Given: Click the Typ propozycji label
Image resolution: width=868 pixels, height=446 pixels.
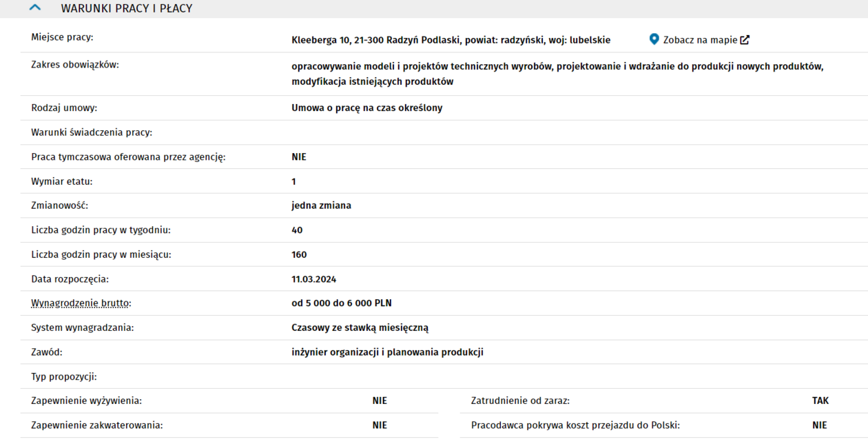Looking at the screenshot, I should point(64,377).
